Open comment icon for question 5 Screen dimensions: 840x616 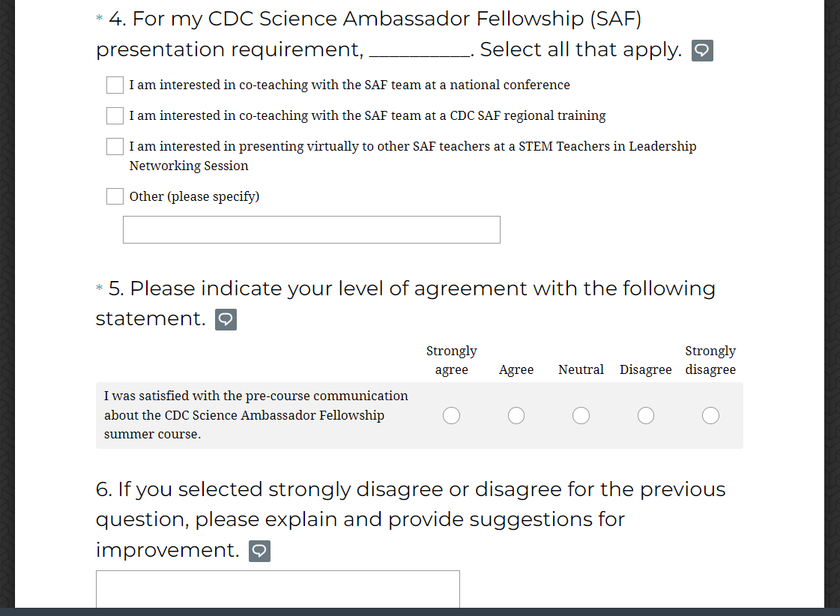click(226, 320)
